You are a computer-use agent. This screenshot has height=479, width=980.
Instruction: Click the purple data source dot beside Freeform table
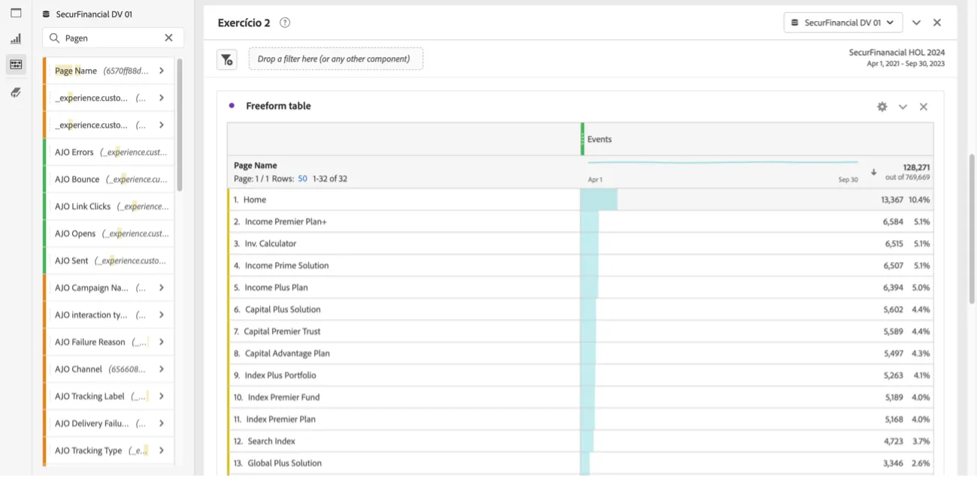[x=231, y=106]
